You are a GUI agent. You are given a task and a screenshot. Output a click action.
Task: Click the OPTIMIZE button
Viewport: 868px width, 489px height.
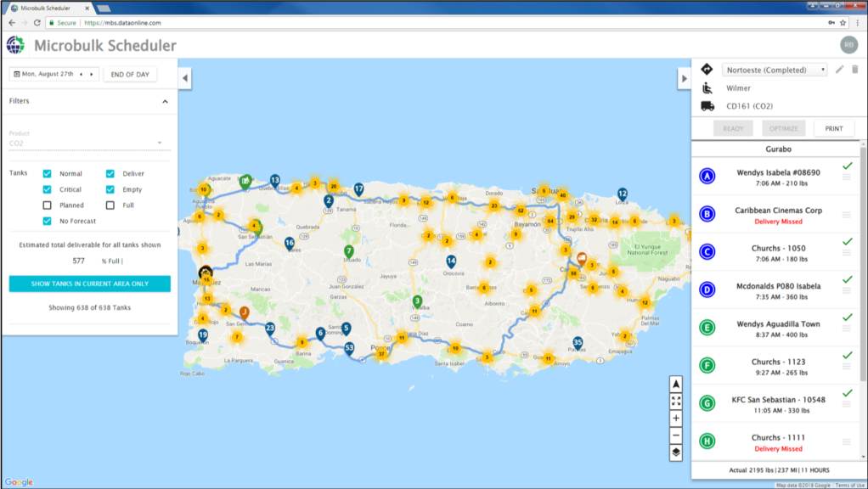[783, 128]
